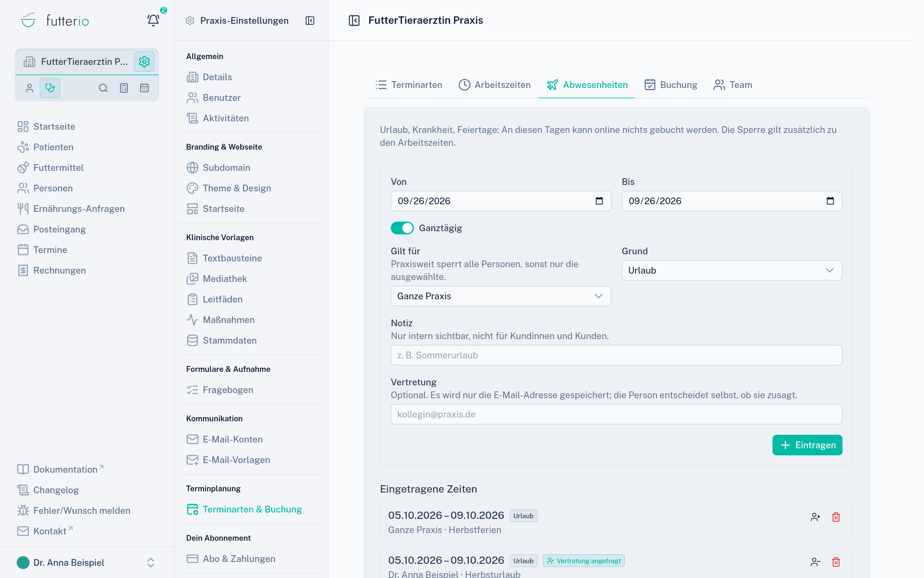
Task: Toggle the Ganztägig switch
Action: tap(402, 228)
